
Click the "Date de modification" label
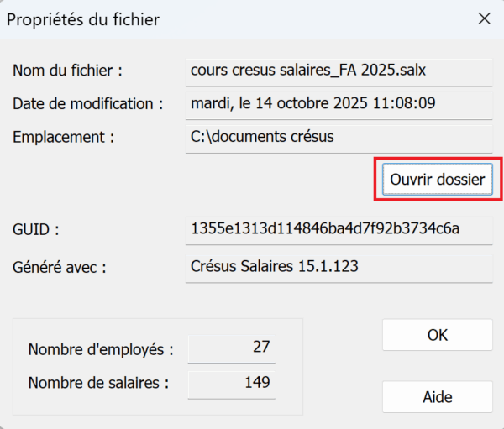coord(87,105)
